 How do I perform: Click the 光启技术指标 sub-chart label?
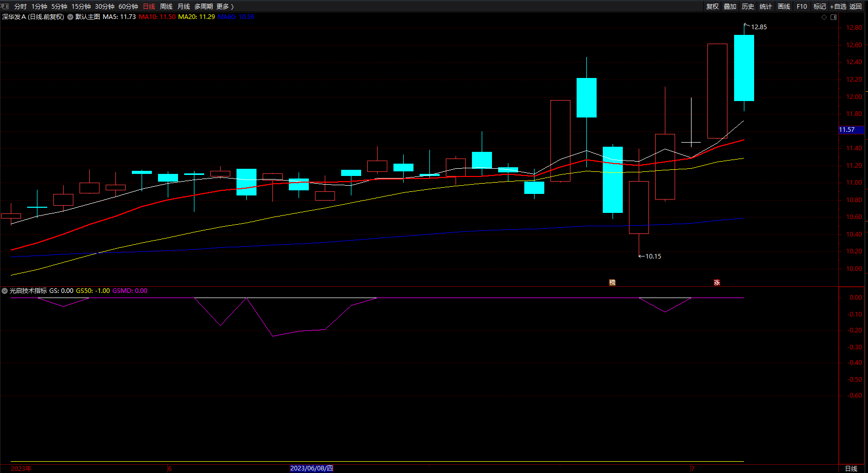[28, 291]
